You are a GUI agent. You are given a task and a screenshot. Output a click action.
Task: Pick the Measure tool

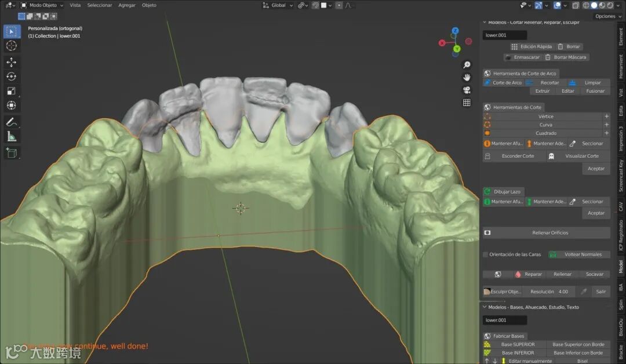click(11, 137)
